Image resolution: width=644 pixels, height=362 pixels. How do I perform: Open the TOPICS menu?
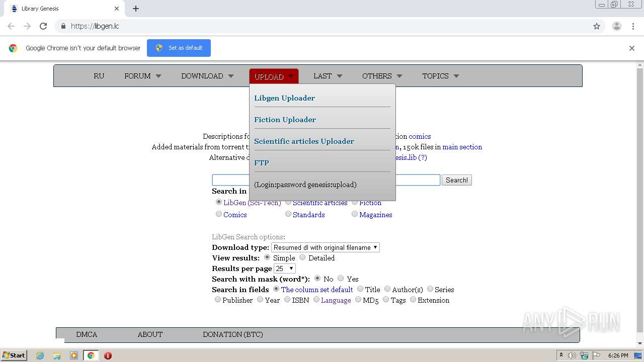[441, 76]
